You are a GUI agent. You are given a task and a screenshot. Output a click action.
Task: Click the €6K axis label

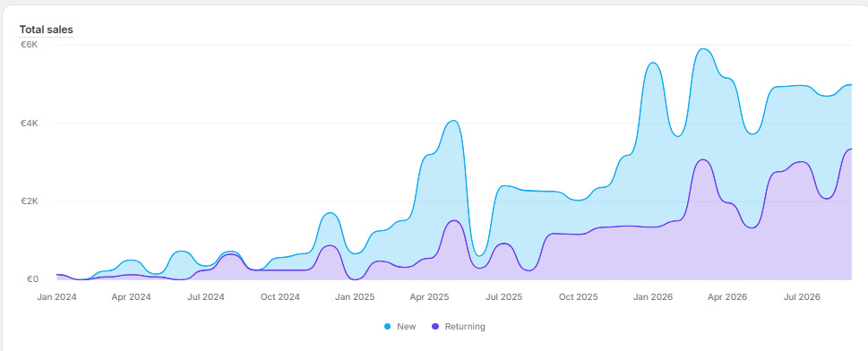coord(30,45)
